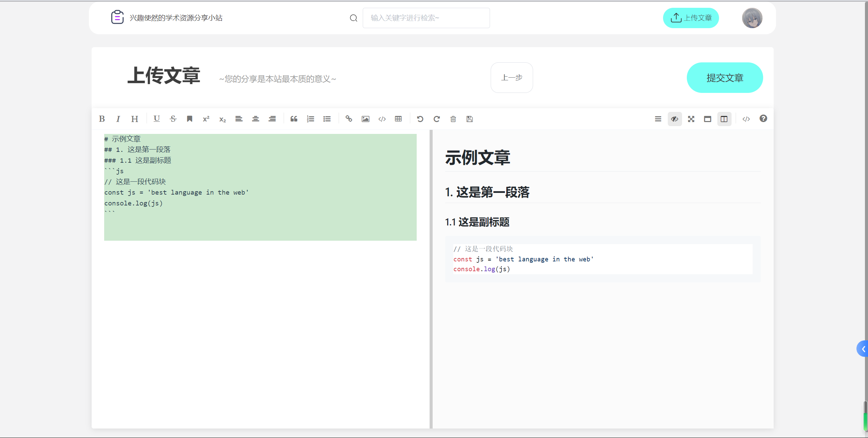
Task: Click the subtitle ~您的分享是本站最本质的意义~
Action: [278, 79]
